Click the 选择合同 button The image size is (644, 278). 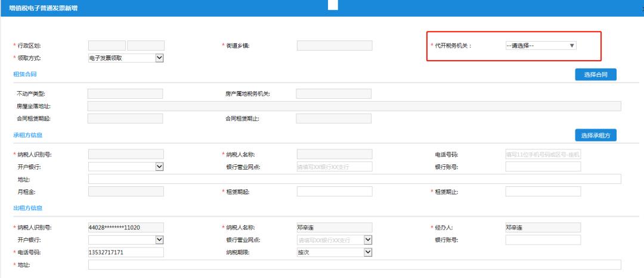(595, 74)
